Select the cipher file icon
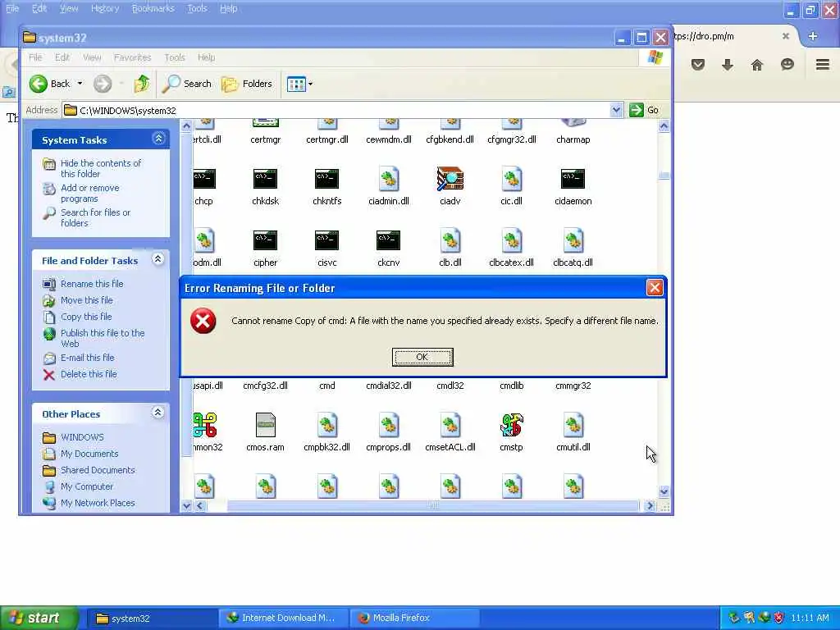840x630 pixels. tap(265, 240)
